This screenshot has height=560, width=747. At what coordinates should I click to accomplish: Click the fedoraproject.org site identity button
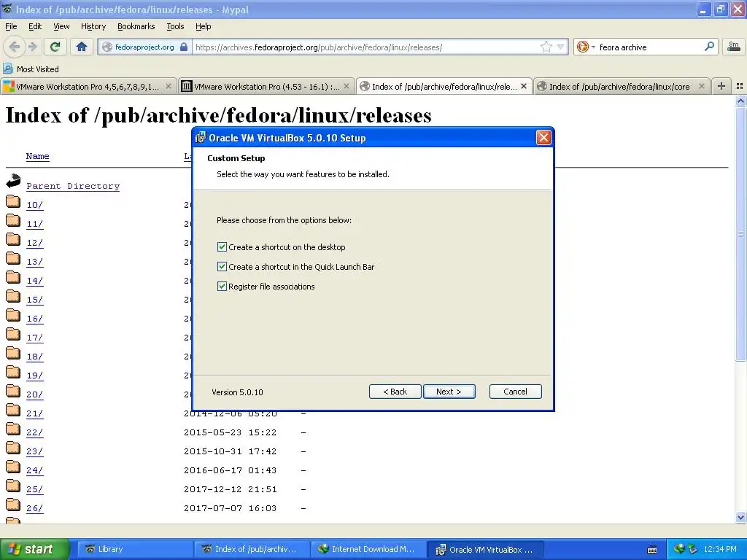[x=145, y=47]
